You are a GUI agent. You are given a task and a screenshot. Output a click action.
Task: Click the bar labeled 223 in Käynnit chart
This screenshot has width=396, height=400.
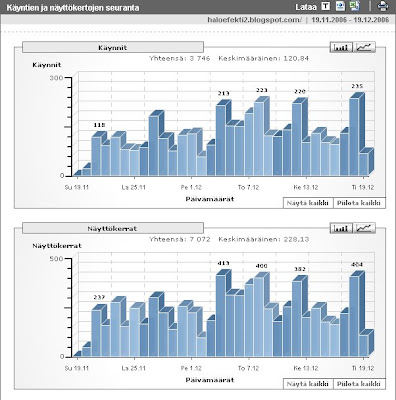click(x=259, y=139)
